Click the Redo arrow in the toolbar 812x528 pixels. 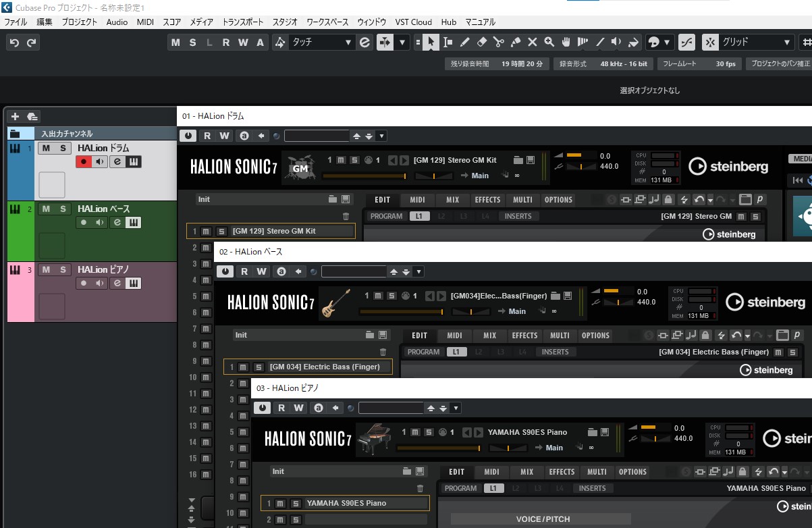[32, 43]
